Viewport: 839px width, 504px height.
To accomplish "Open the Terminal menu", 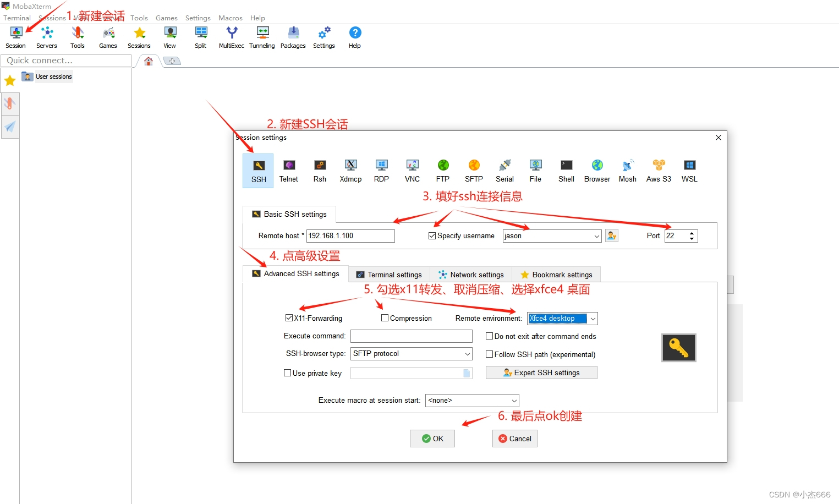I will coord(17,18).
